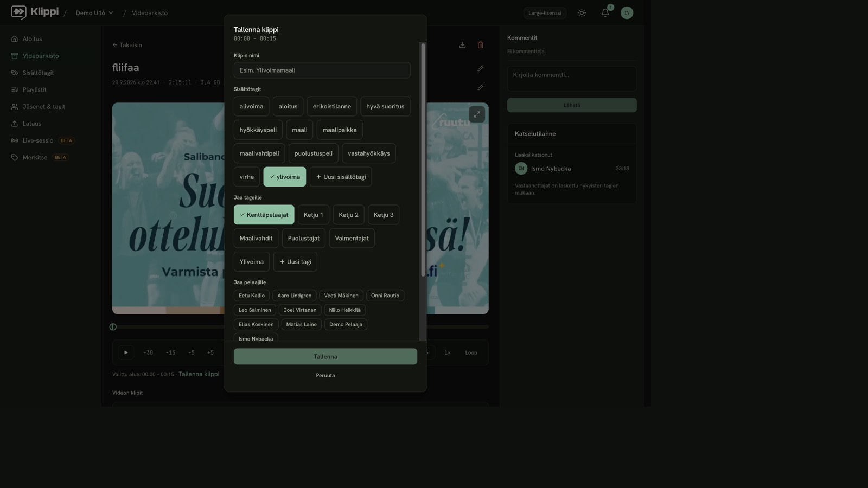Click the play button in player controls
This screenshot has height=488, width=868.
pos(126,352)
